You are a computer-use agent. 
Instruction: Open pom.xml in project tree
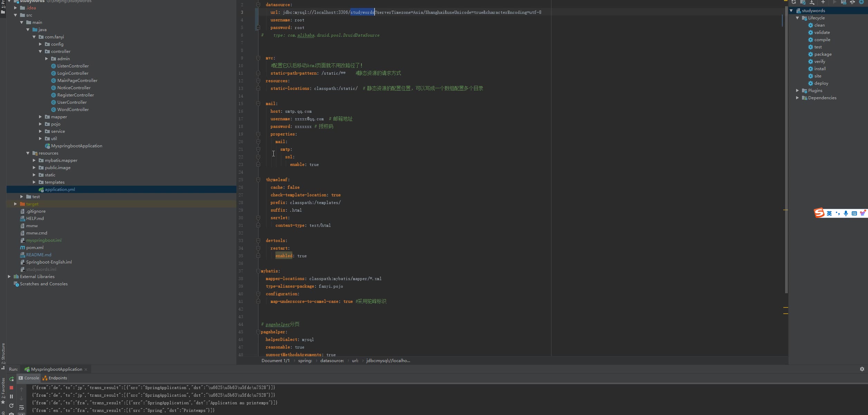tap(35, 248)
